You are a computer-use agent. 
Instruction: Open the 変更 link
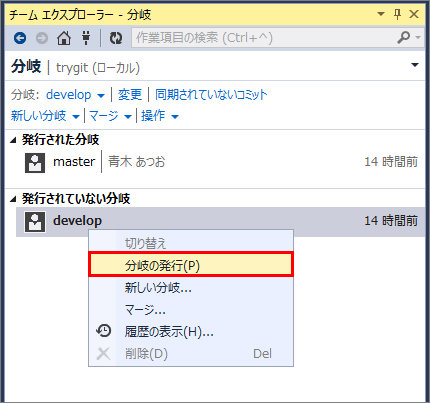(x=130, y=95)
